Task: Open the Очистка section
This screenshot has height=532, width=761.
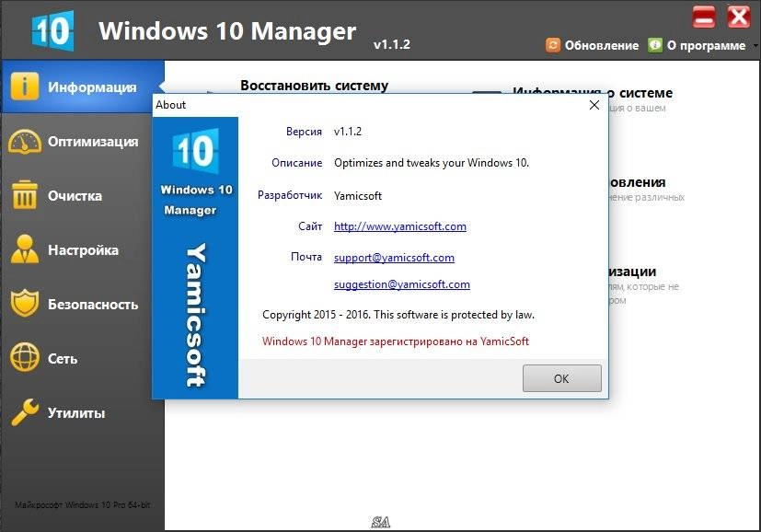Action: (83, 196)
